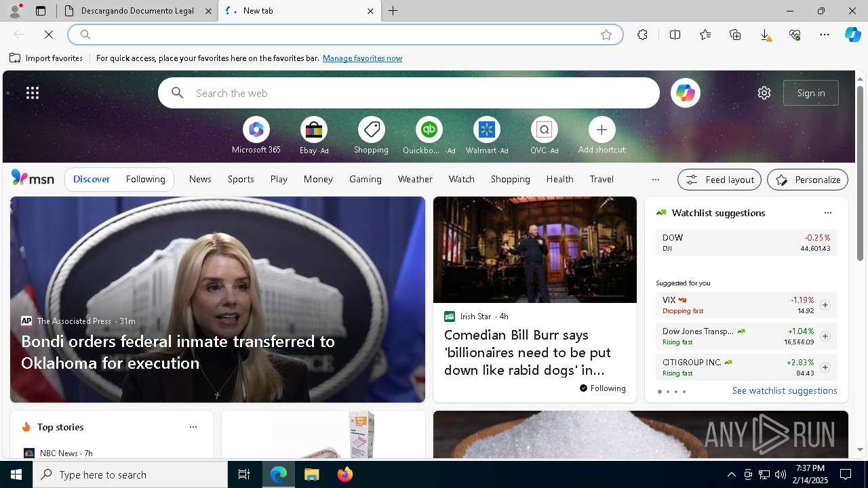Open Browser essentials icon
The image size is (868, 488).
[x=795, y=35]
